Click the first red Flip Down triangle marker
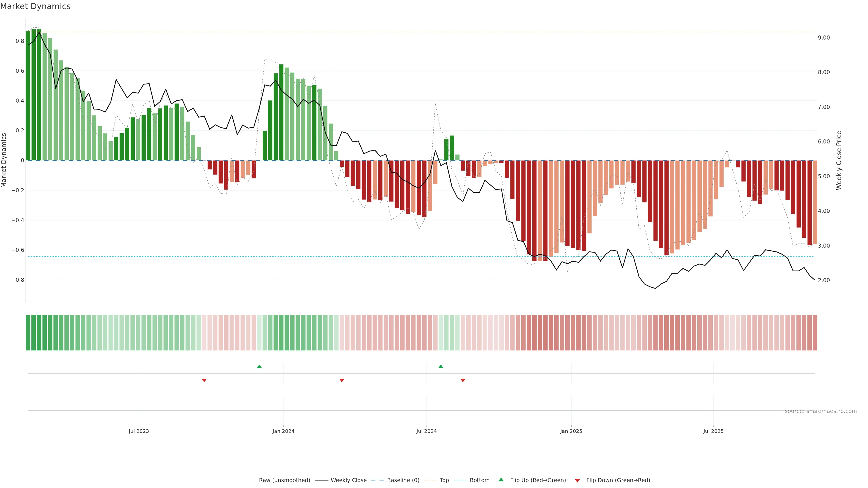 [204, 380]
